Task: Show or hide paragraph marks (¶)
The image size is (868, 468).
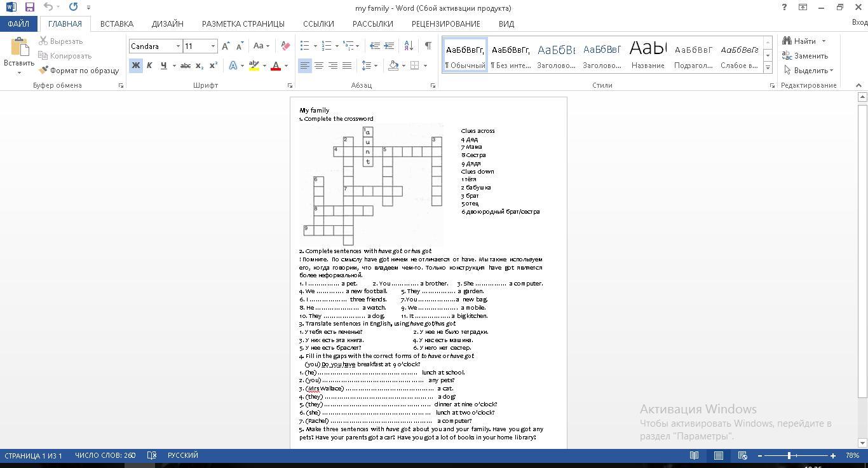Action: click(x=428, y=46)
